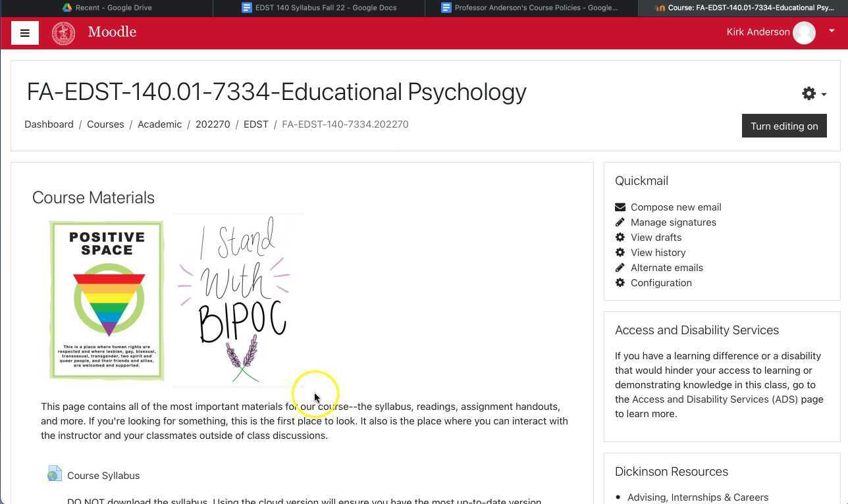Open the hamburger navigation menu

(25, 32)
